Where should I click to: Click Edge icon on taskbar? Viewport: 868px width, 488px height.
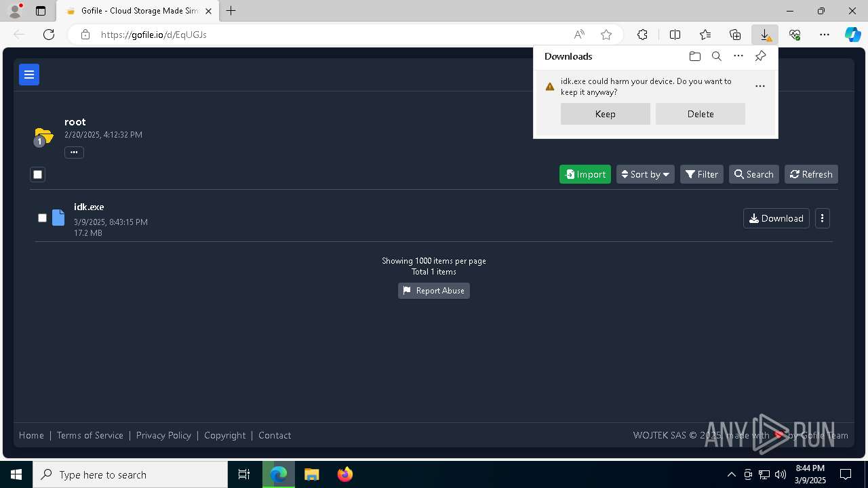279,474
